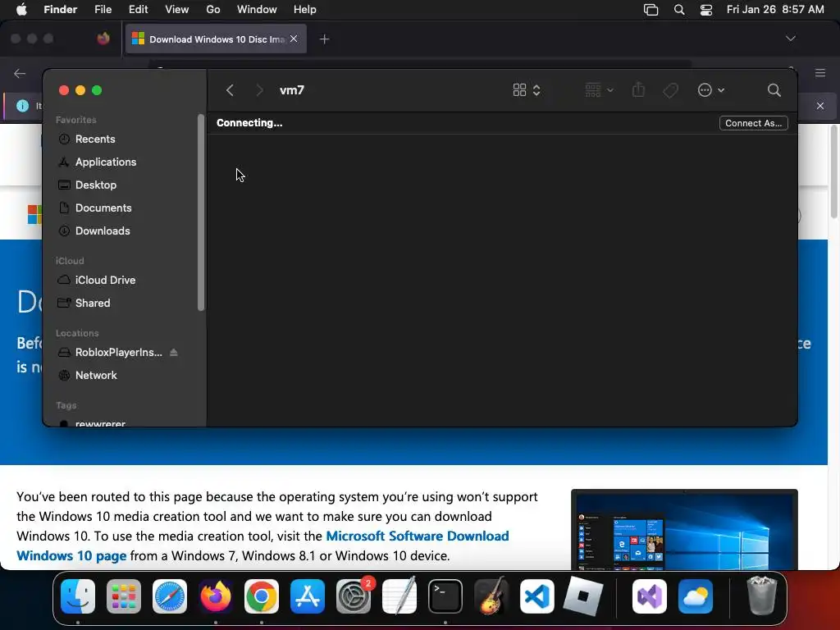Open TextEdit from the Dock
The height and width of the screenshot is (630, 840).
tap(399, 596)
